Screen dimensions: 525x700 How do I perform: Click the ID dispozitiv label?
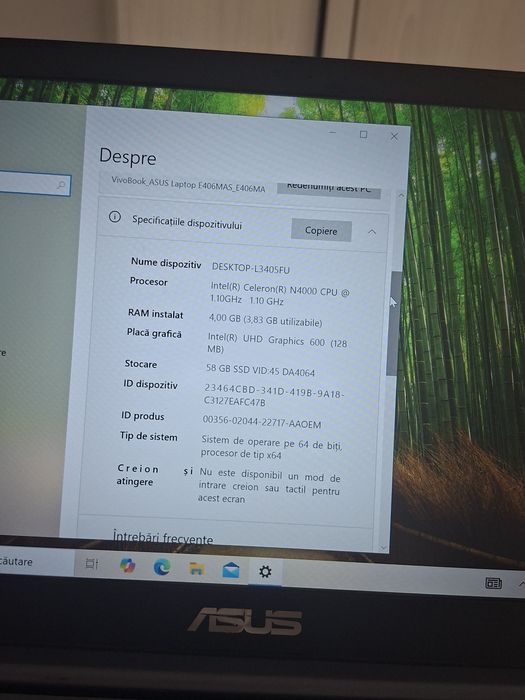(150, 384)
